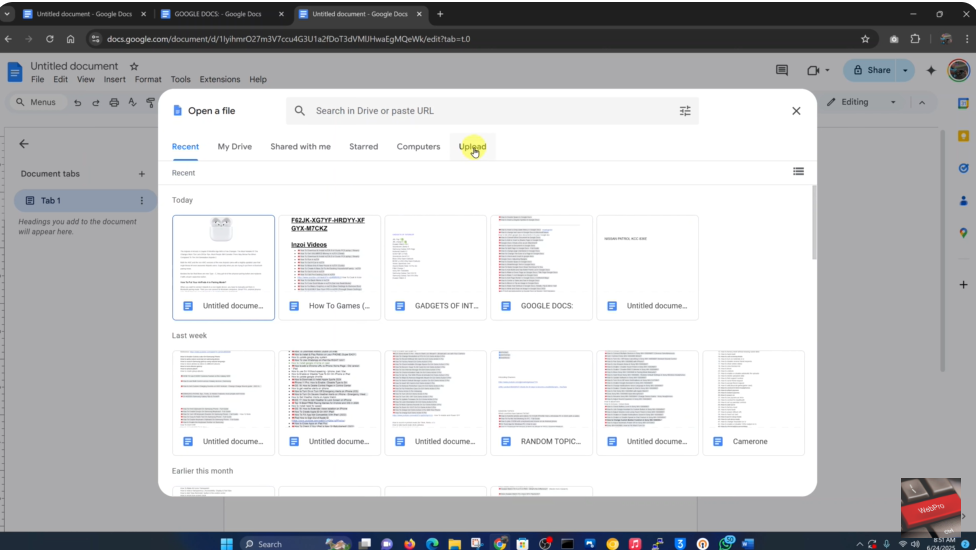Star the Untitled document
Screen dimensions: 976x550
134,66
